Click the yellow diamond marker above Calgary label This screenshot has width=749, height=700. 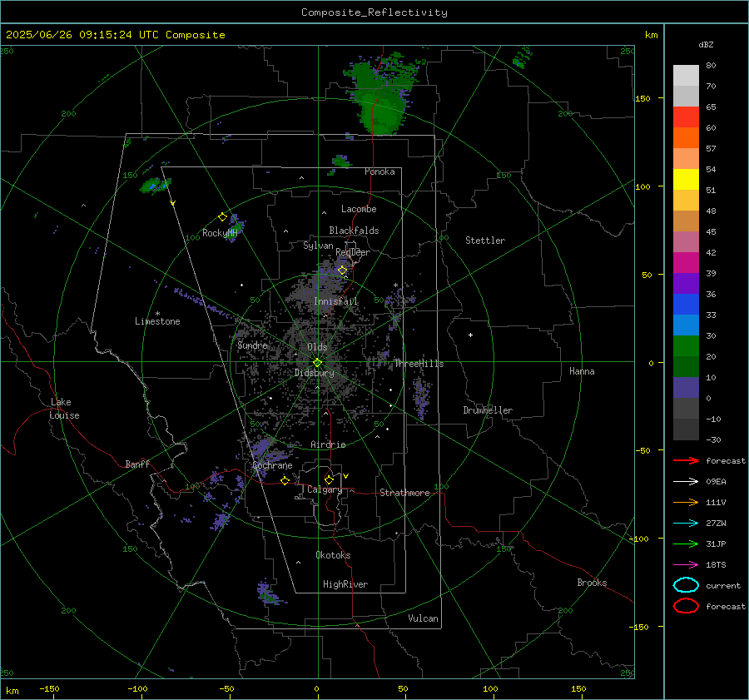pos(329,479)
